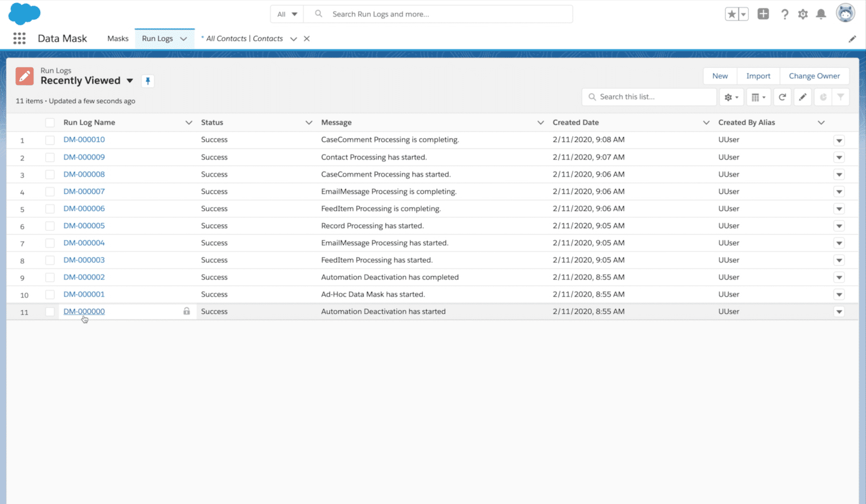Close the All Contacts tab
The height and width of the screenshot is (504, 866).
tap(307, 39)
